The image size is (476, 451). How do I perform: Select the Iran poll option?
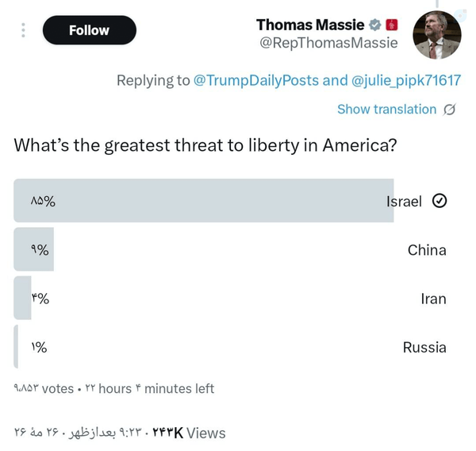231,298
